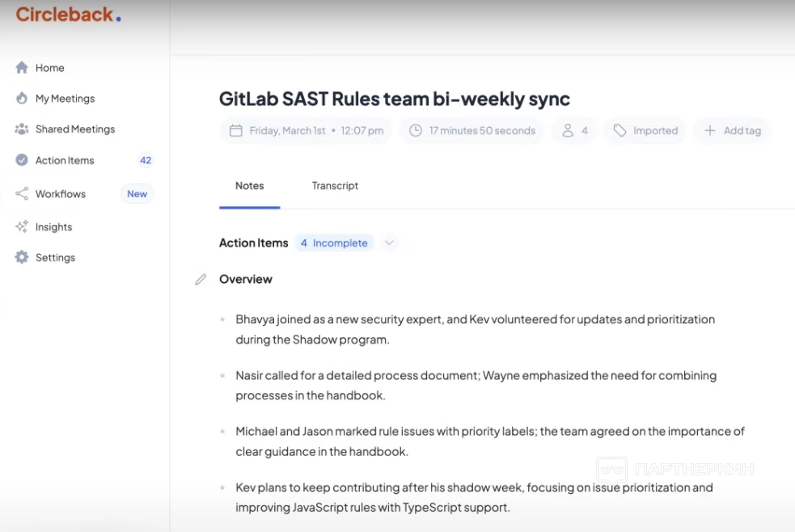
Task: Click the 42 badge on Action Items
Action: coord(146,160)
